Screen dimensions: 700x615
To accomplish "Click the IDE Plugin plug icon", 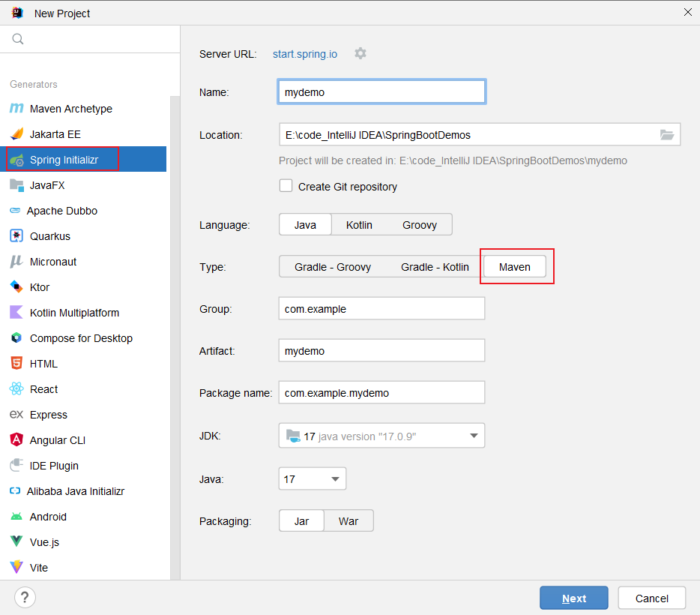I will (x=16, y=466).
